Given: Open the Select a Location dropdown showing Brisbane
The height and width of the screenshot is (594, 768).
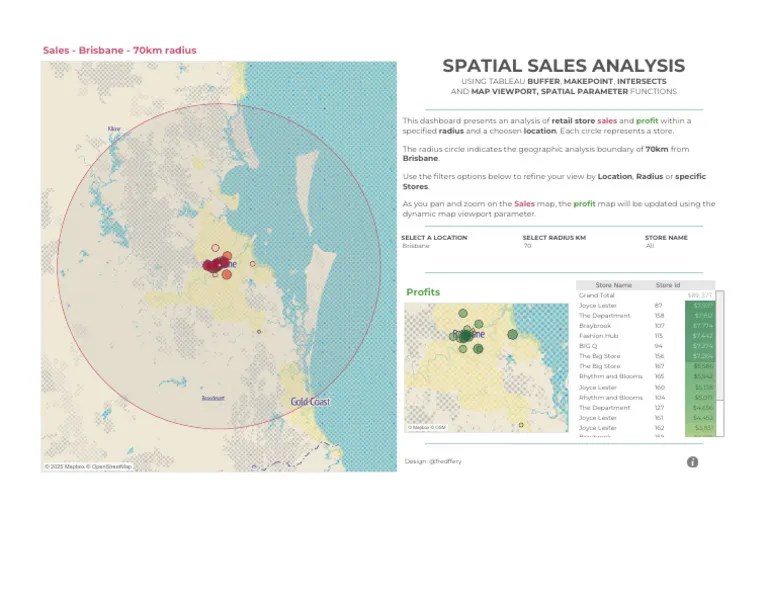Looking at the screenshot, I should click(x=416, y=246).
